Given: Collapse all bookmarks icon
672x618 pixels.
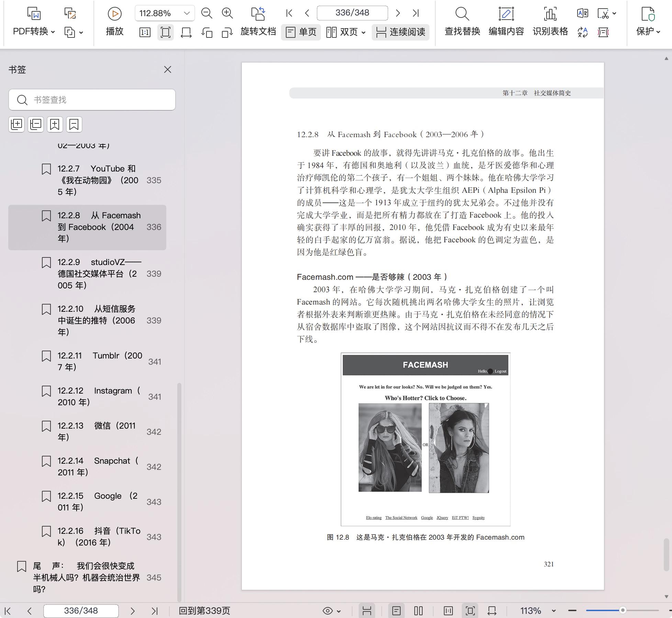Looking at the screenshot, I should 36,124.
